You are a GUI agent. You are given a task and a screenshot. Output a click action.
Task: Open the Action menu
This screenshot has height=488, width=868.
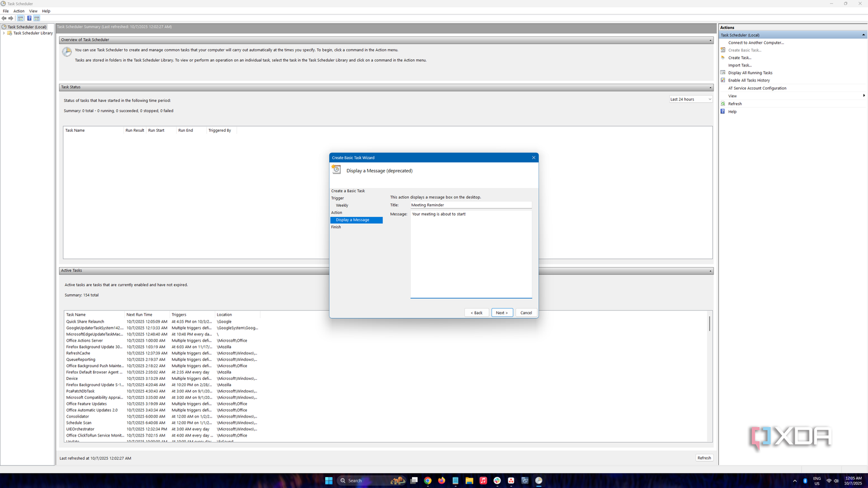click(x=19, y=11)
